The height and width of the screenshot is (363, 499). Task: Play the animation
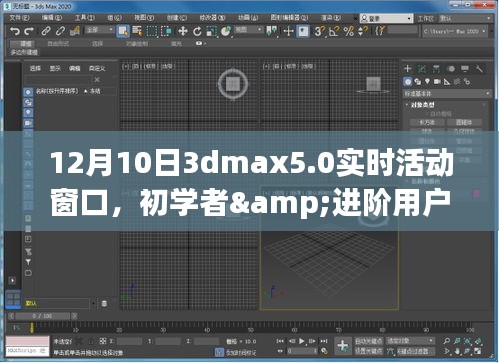pos(302,341)
